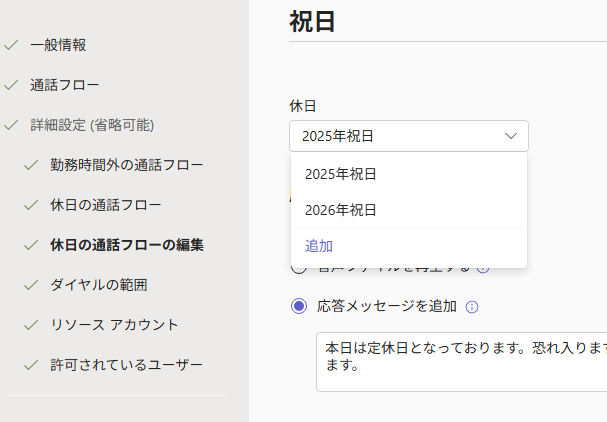Click info icon beside 応答メッセージを追加
This screenshot has height=422, width=607.
pos(472,307)
